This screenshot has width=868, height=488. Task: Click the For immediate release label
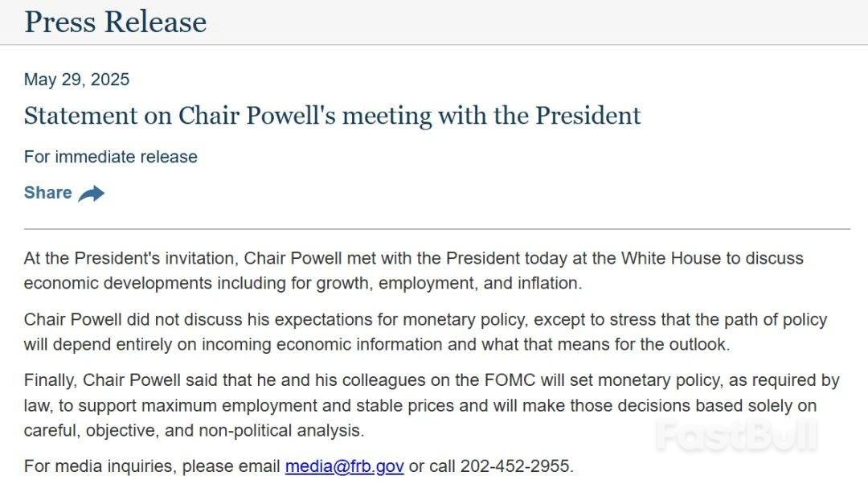[x=110, y=157]
